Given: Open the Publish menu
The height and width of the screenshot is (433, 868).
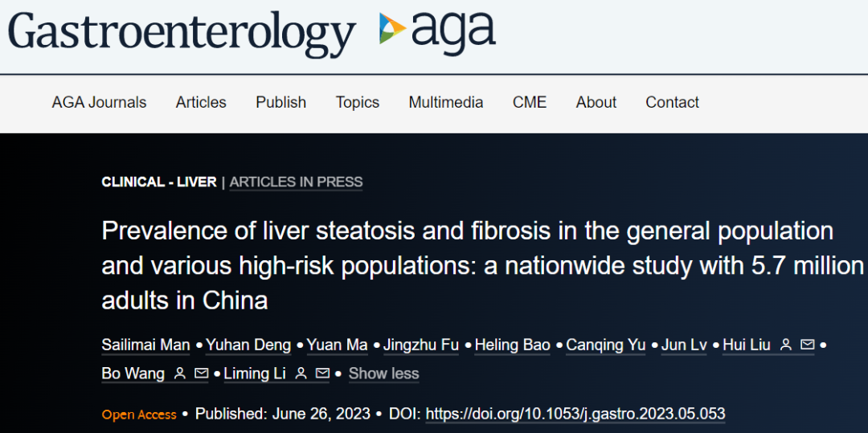Looking at the screenshot, I should [280, 103].
